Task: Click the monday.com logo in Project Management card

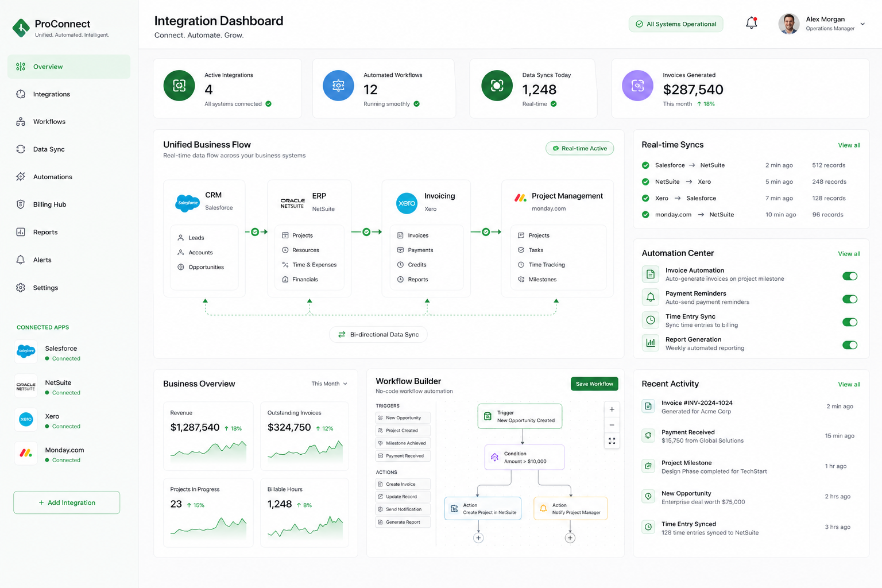Action: 520,198
